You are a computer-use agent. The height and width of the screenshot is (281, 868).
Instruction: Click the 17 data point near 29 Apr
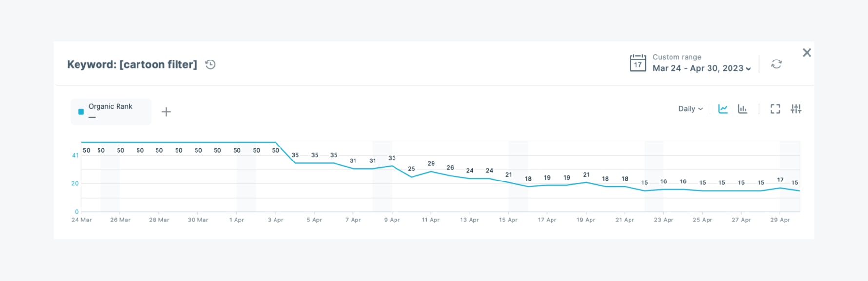[780, 188]
